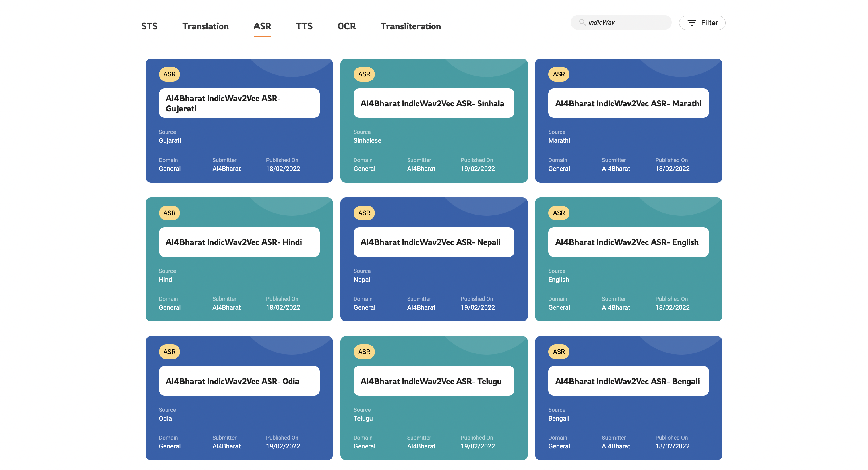This screenshot has height=470, width=868.
Task: Open the IndicWav2Vec ASR- Hindi model title
Action: [x=234, y=242]
